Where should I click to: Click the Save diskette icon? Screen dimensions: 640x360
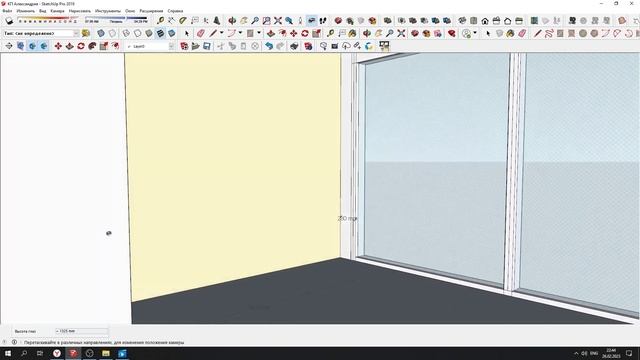207,46
